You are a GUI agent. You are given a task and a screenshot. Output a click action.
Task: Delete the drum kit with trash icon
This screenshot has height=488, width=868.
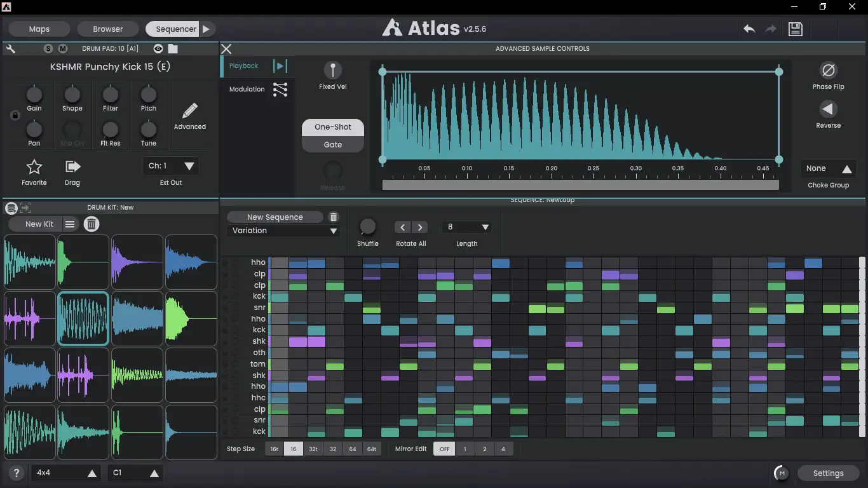(x=92, y=224)
